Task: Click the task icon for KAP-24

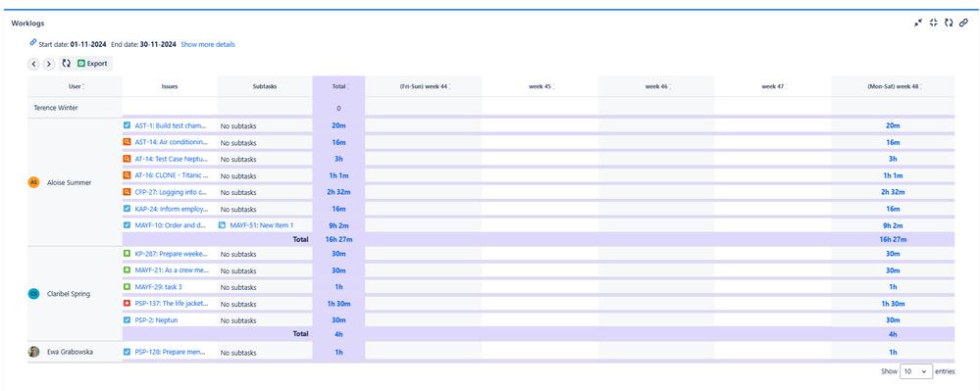Action: 127,209
